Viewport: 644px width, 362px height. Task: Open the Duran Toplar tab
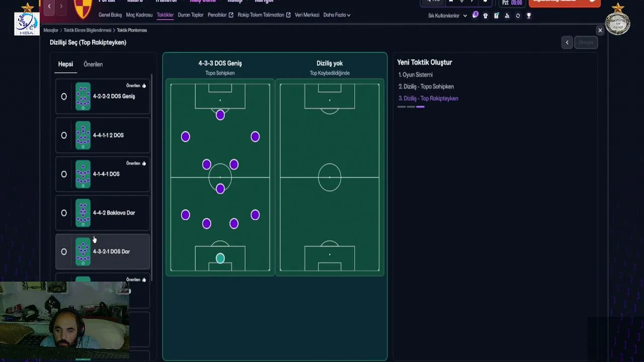click(x=191, y=15)
